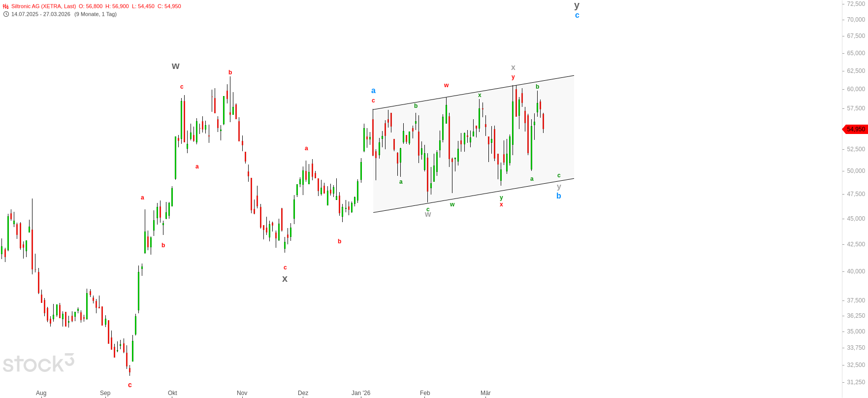
Task: Click the clock icon beside the date range
Action: click(6, 14)
